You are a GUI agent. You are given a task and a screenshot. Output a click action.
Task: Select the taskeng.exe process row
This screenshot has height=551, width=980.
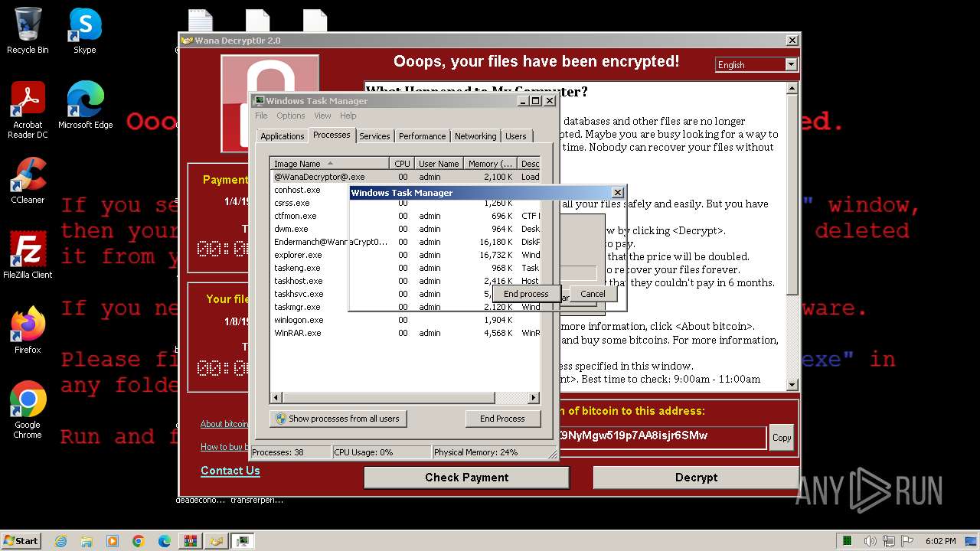pos(310,268)
